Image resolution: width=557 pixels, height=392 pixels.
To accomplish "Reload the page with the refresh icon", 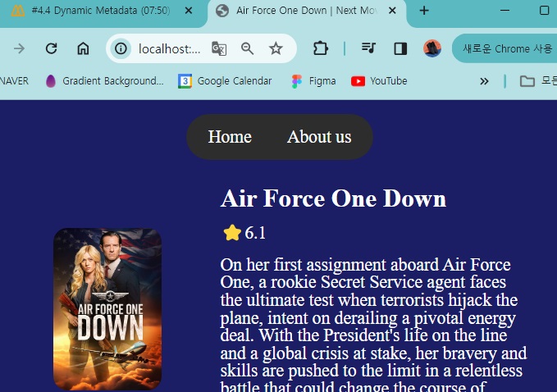I will [x=52, y=48].
